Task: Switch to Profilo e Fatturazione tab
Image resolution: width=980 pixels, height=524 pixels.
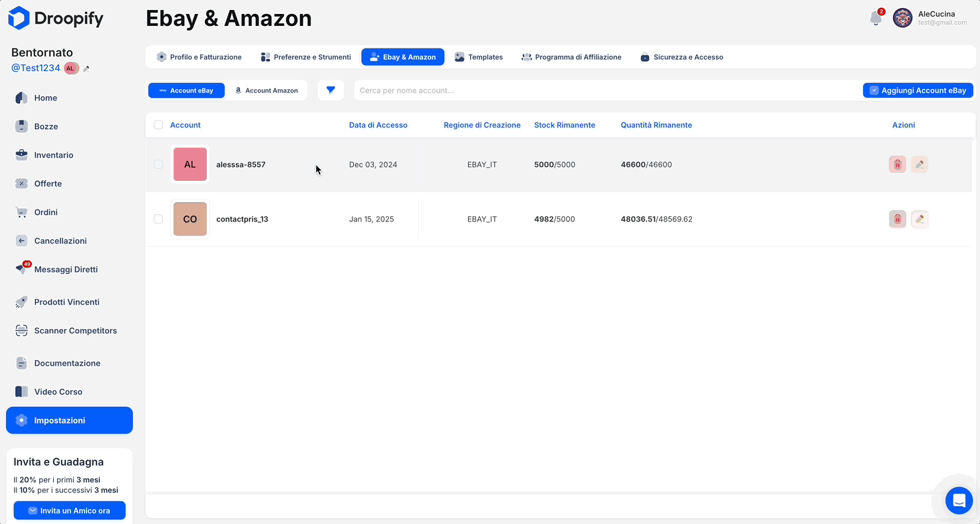Action: click(199, 57)
